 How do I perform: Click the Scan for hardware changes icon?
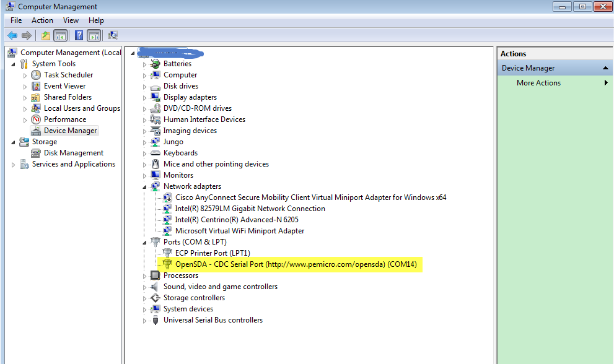click(113, 36)
